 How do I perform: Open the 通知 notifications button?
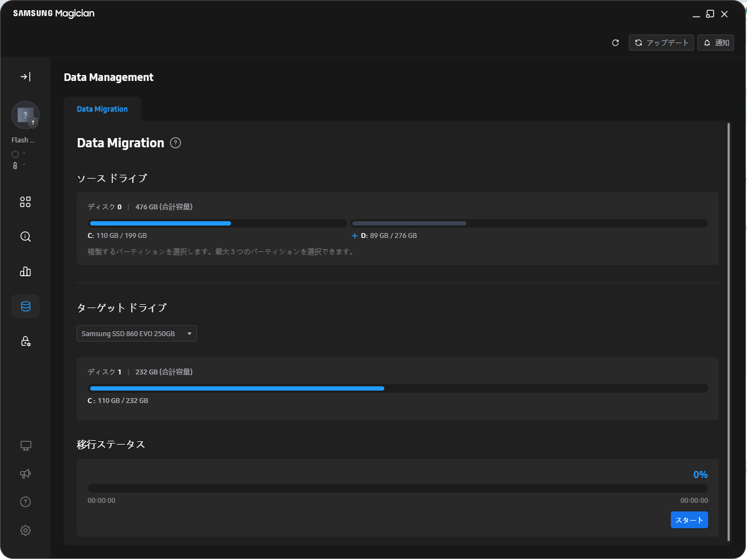[716, 43]
